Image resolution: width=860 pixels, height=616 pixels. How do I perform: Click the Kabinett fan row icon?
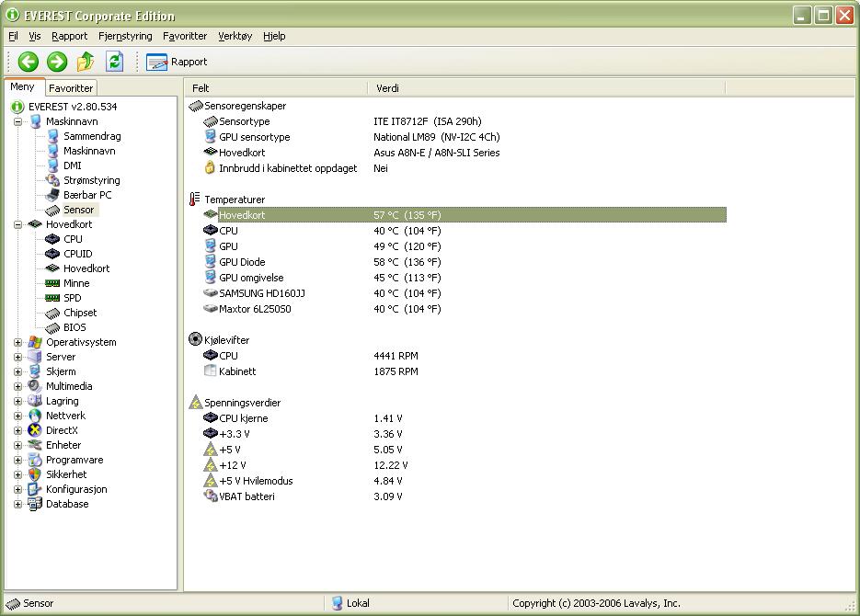click(210, 371)
